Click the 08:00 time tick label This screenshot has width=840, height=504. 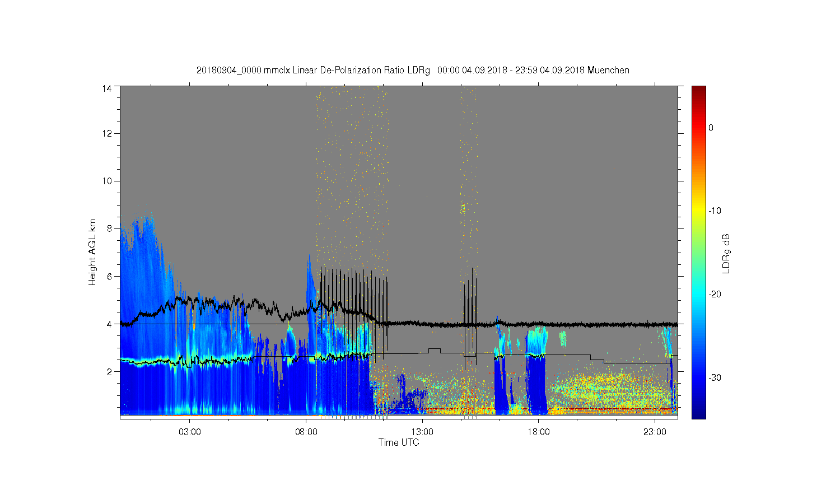[306, 432]
